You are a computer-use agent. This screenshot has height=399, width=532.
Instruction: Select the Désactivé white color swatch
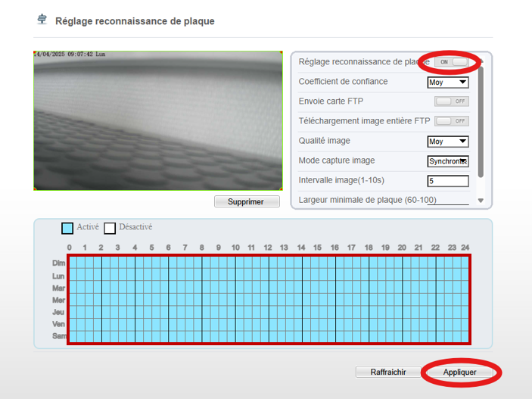coord(110,228)
